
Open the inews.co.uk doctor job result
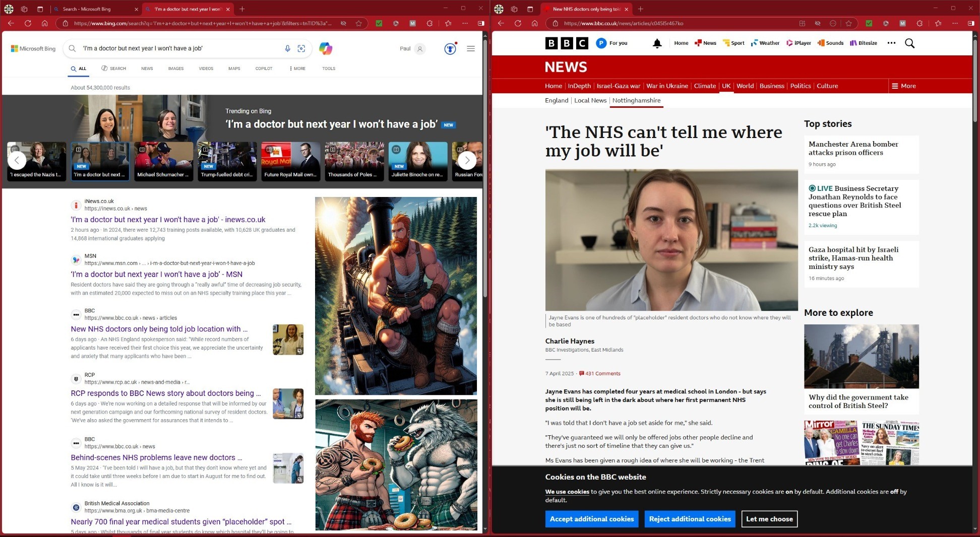point(168,220)
